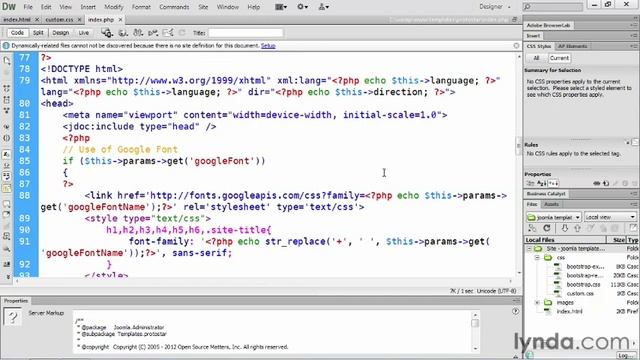This screenshot has height=360, width=640.
Task: Click Expand All icon in coding toolbar
Action: point(7,111)
